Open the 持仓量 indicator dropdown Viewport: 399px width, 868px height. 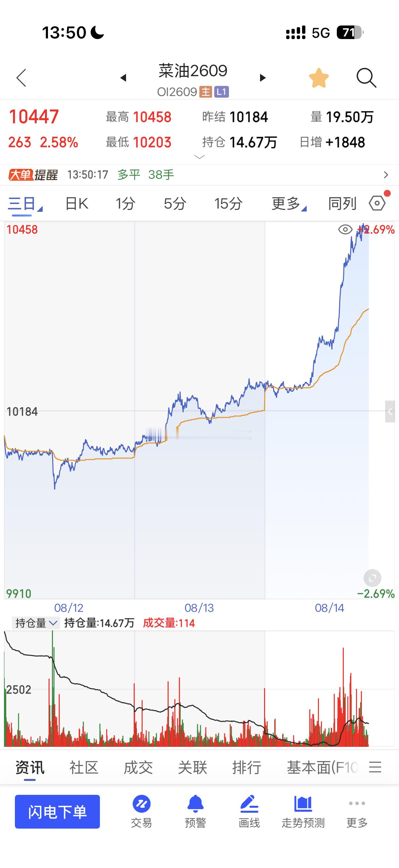pyautogui.click(x=35, y=623)
